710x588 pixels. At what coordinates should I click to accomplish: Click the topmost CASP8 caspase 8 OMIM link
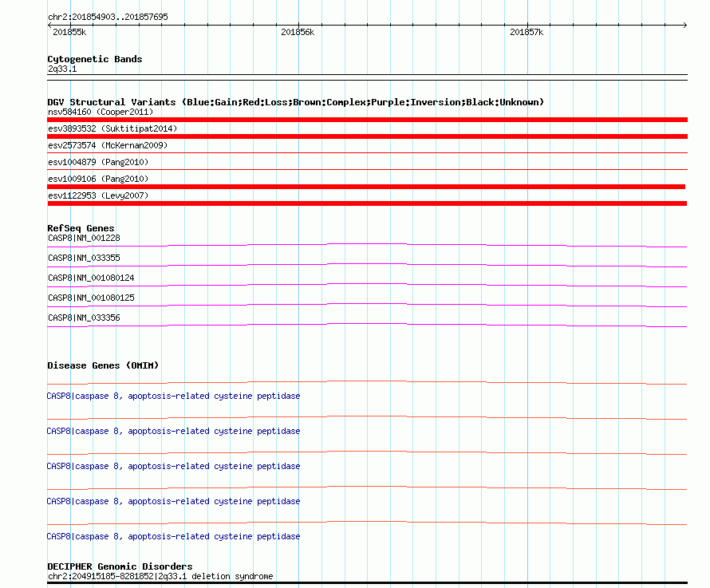[173, 396]
